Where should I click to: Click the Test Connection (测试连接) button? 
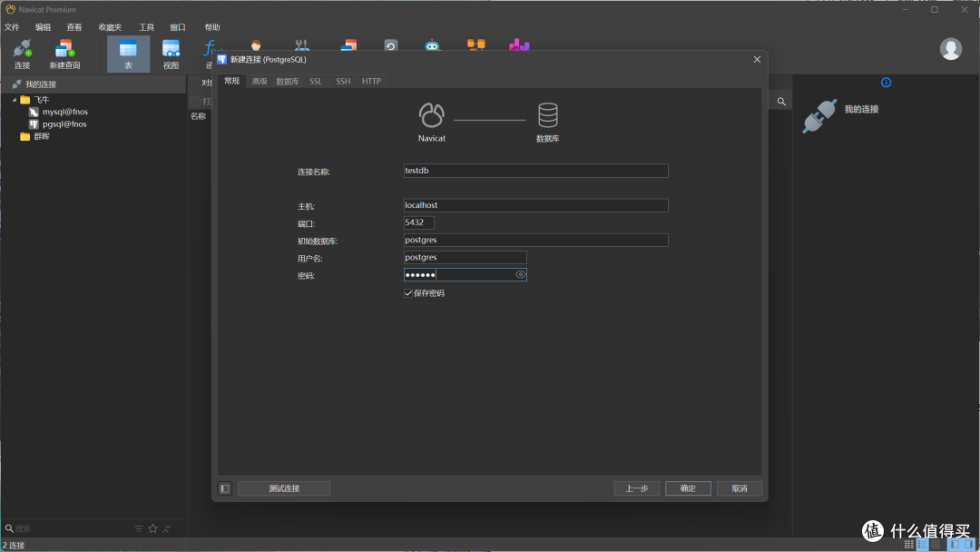284,488
